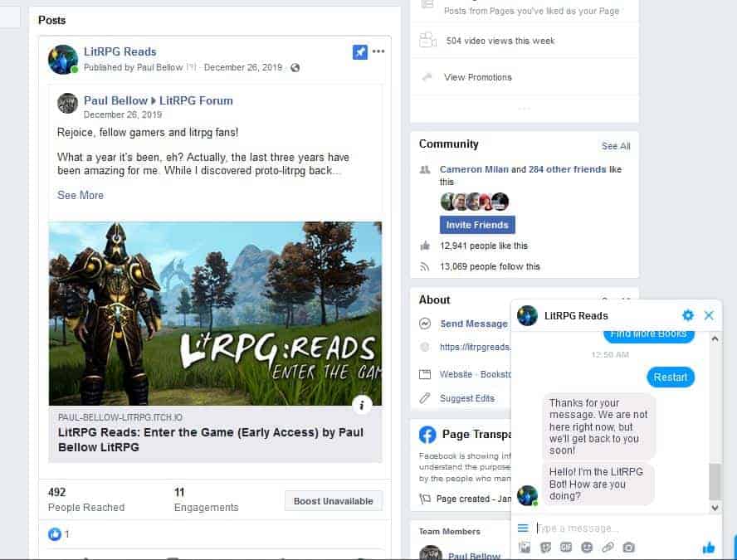Open chat settings gear icon

coord(688,315)
